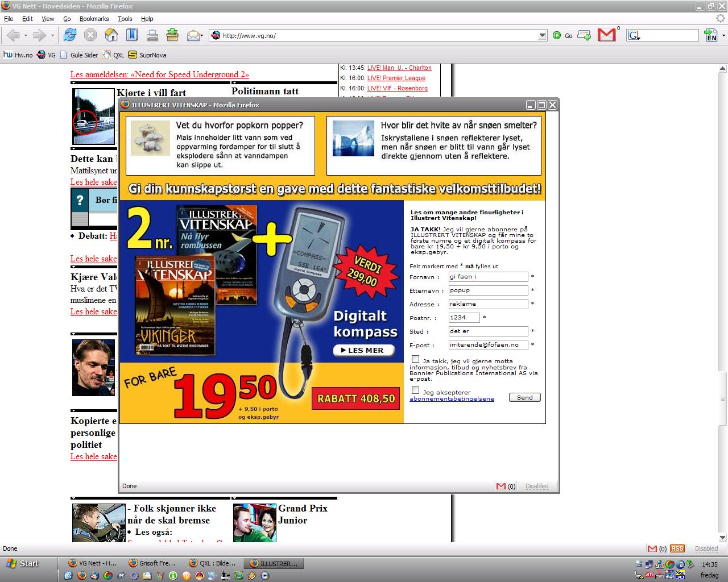This screenshot has height=582, width=728.
Task: Click the E-post input field
Action: [488, 345]
